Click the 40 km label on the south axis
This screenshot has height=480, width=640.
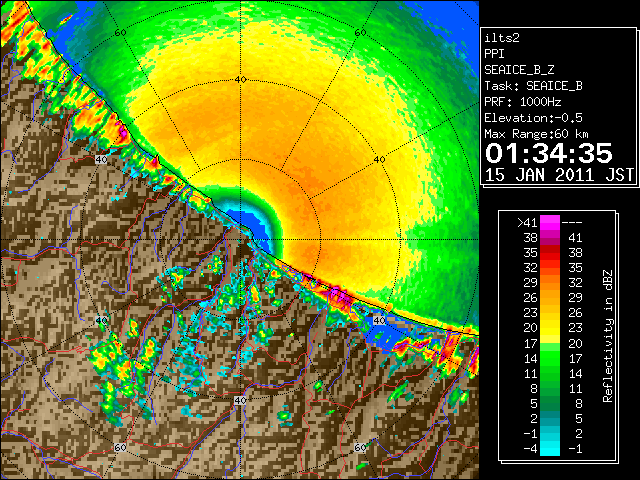click(240, 400)
